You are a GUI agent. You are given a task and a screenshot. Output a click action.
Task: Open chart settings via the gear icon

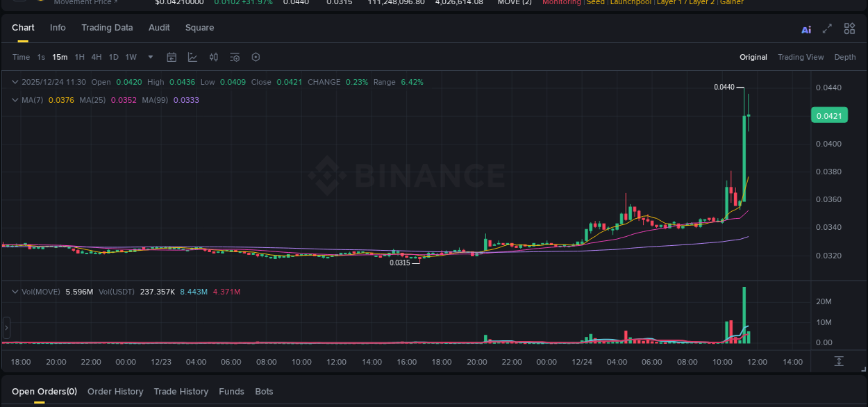point(256,57)
